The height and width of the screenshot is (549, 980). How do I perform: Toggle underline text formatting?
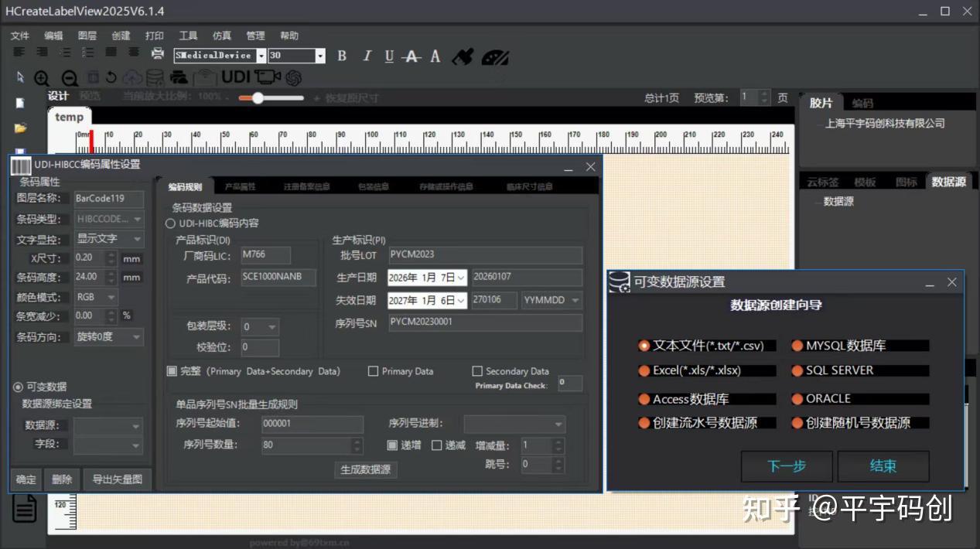point(389,56)
